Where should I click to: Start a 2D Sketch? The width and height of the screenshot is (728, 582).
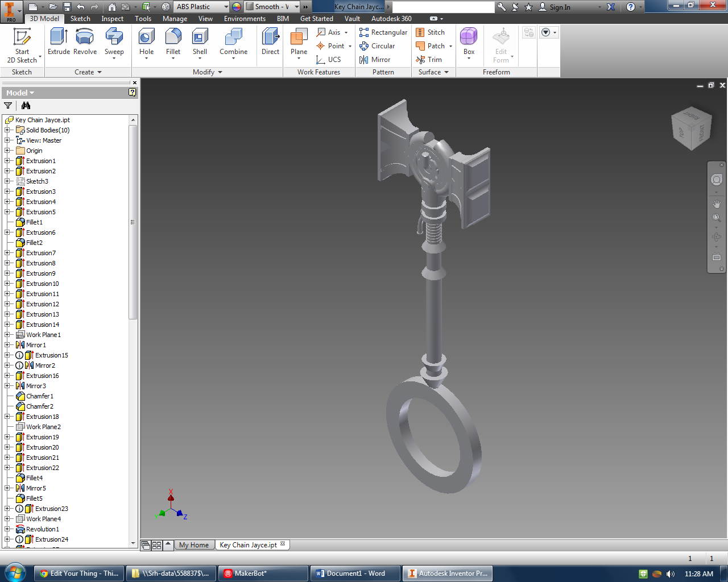point(22,45)
